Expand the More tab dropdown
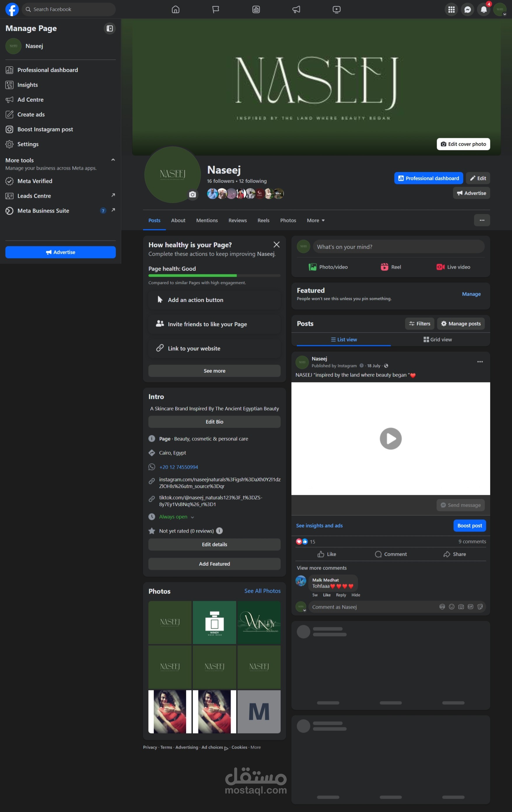The image size is (512, 812). tap(316, 220)
